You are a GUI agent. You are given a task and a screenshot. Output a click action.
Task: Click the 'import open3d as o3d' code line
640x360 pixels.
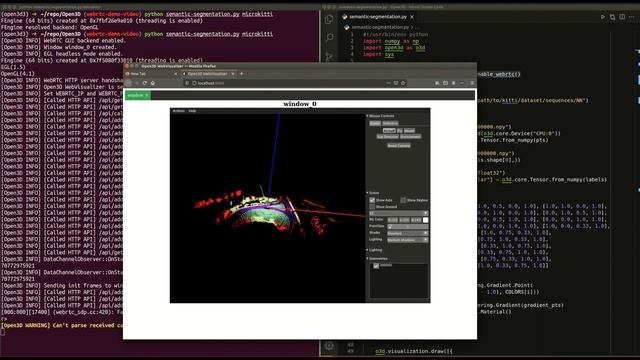(394, 48)
